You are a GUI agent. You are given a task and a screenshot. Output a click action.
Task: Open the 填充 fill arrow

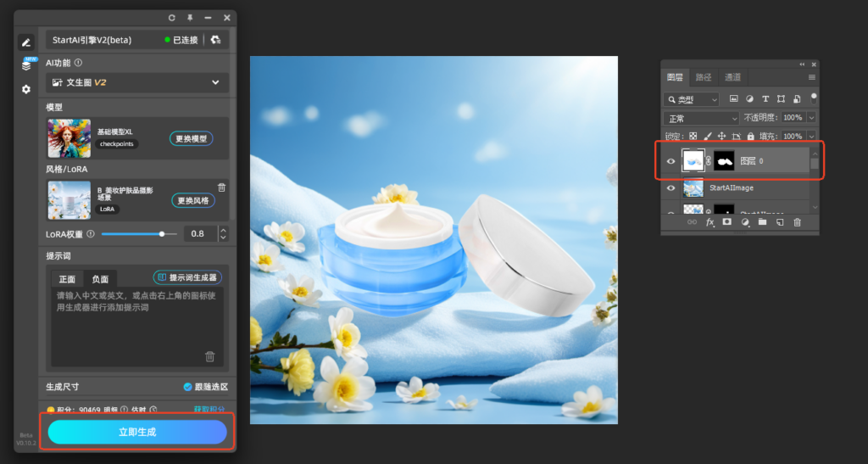point(811,137)
